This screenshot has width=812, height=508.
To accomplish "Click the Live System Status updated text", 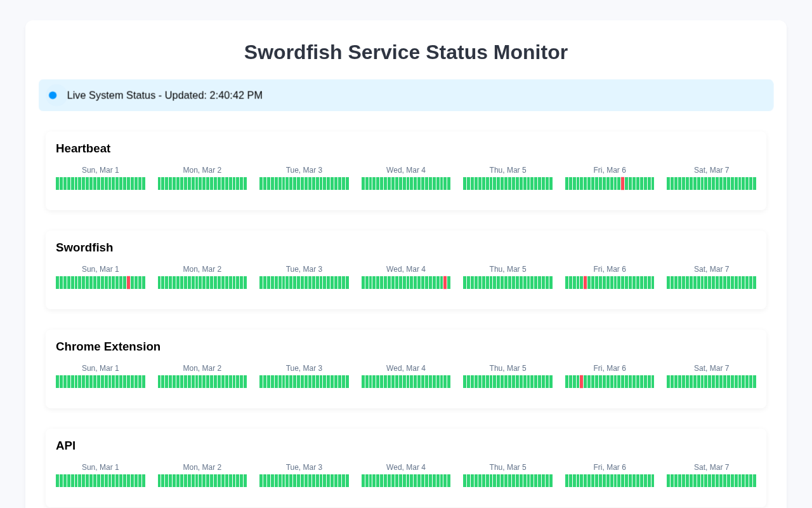I will 165,95.
